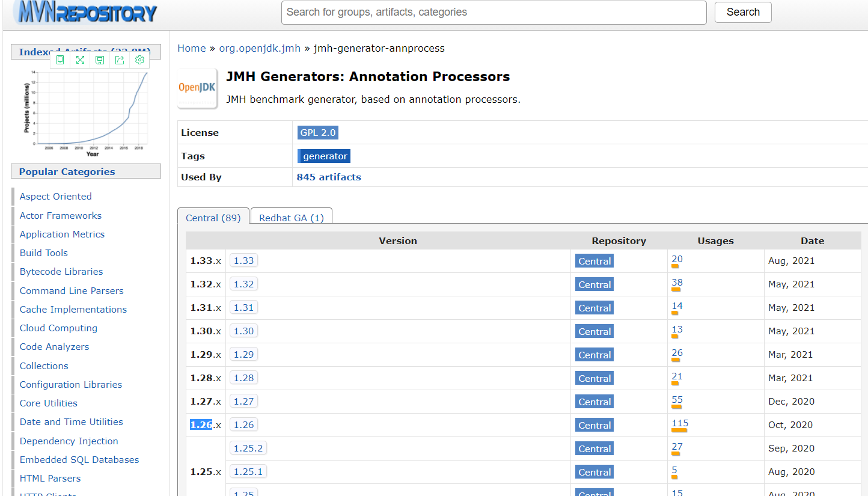Open version 1.32 link
Screen dimensions: 868x496
coord(243,284)
